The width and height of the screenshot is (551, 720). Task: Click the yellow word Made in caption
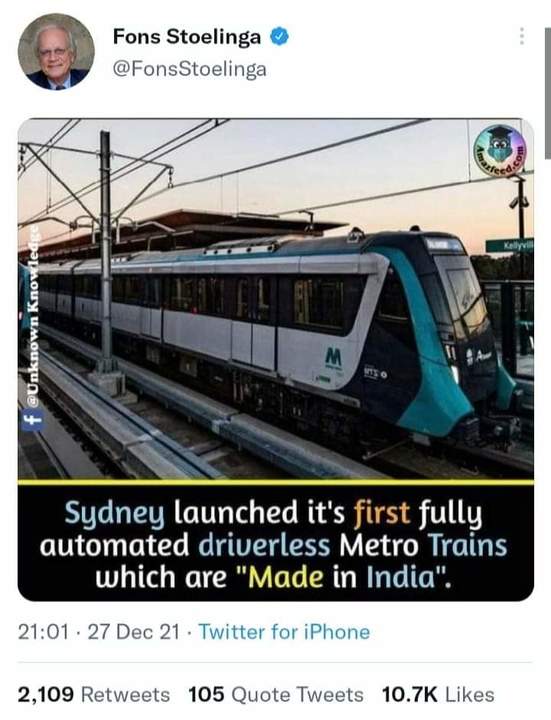286,577
